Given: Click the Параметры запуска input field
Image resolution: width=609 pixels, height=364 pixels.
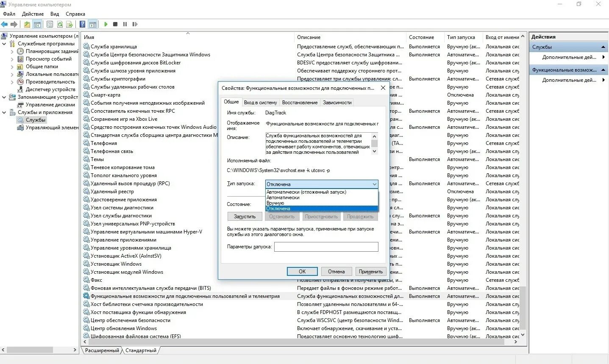Looking at the screenshot, I should (x=326, y=247).
